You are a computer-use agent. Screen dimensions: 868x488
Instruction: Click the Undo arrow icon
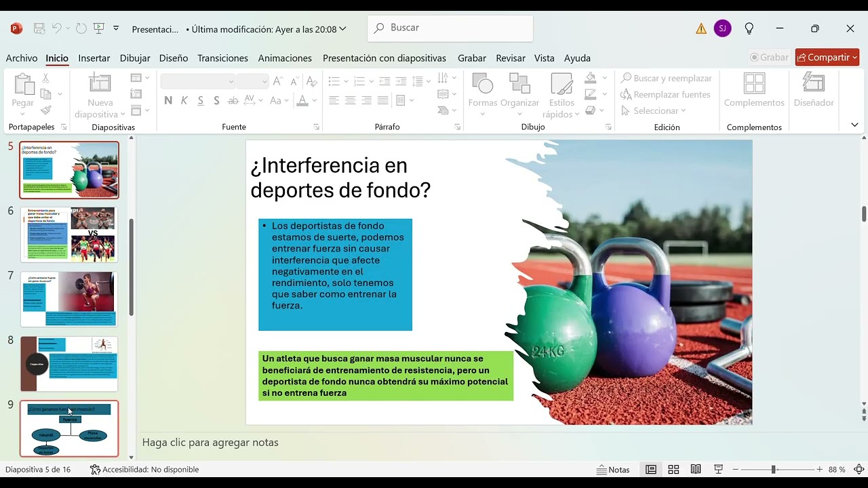coord(57,28)
